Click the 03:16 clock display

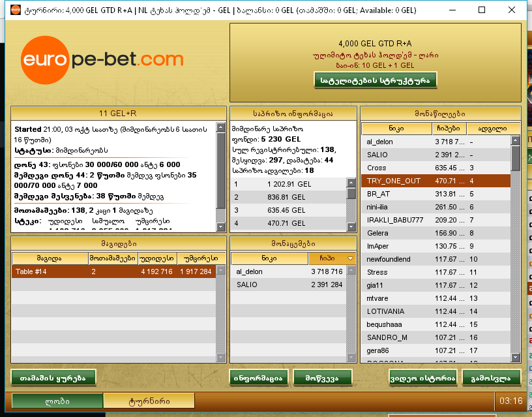(x=510, y=401)
